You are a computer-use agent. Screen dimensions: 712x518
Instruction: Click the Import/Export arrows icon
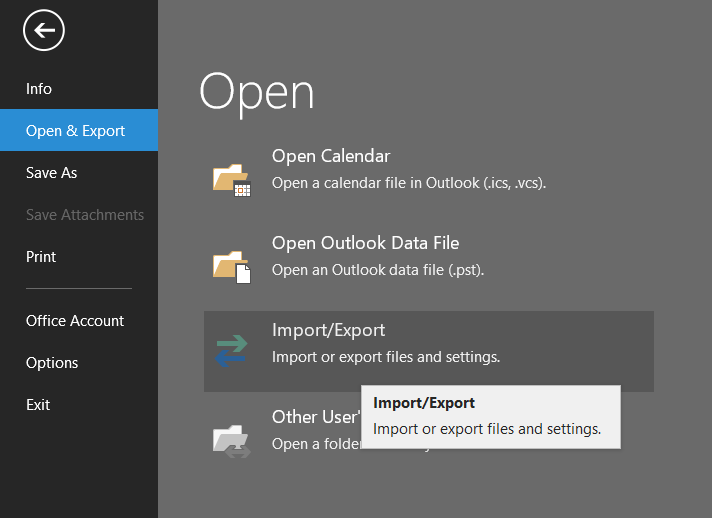click(232, 351)
